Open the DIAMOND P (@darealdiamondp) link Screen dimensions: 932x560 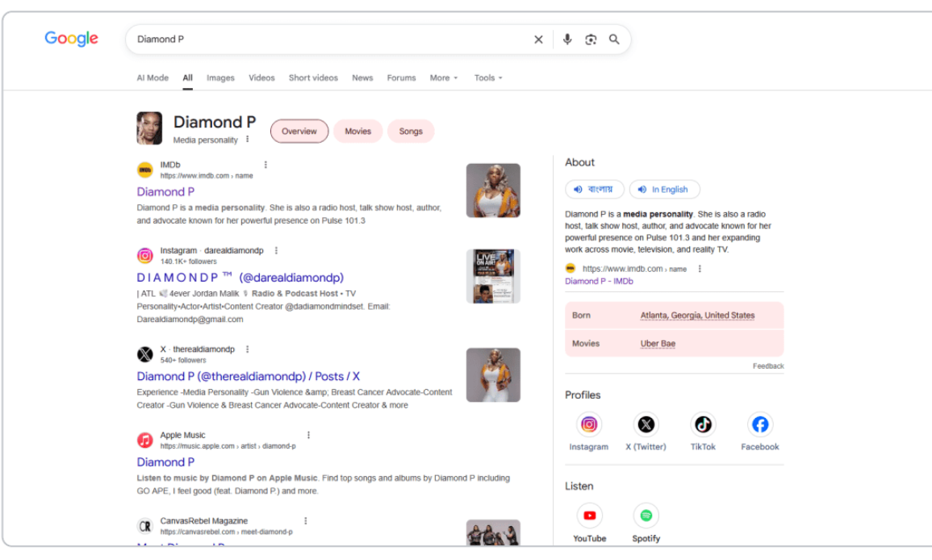pos(240,278)
